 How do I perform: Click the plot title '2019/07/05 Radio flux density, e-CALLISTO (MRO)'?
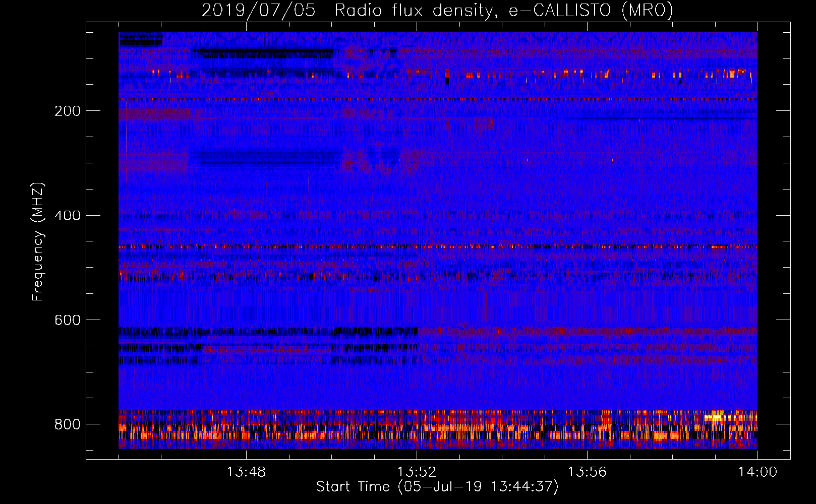point(437,10)
